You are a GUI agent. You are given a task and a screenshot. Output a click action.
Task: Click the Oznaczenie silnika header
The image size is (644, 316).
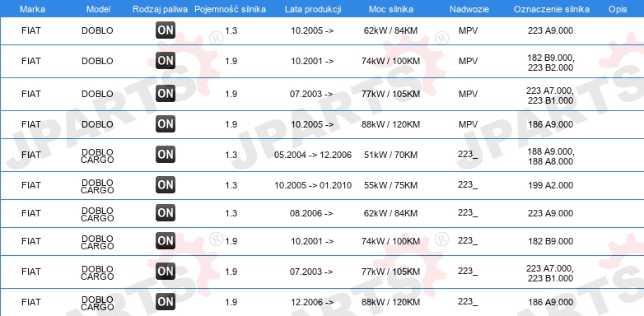[x=552, y=9]
